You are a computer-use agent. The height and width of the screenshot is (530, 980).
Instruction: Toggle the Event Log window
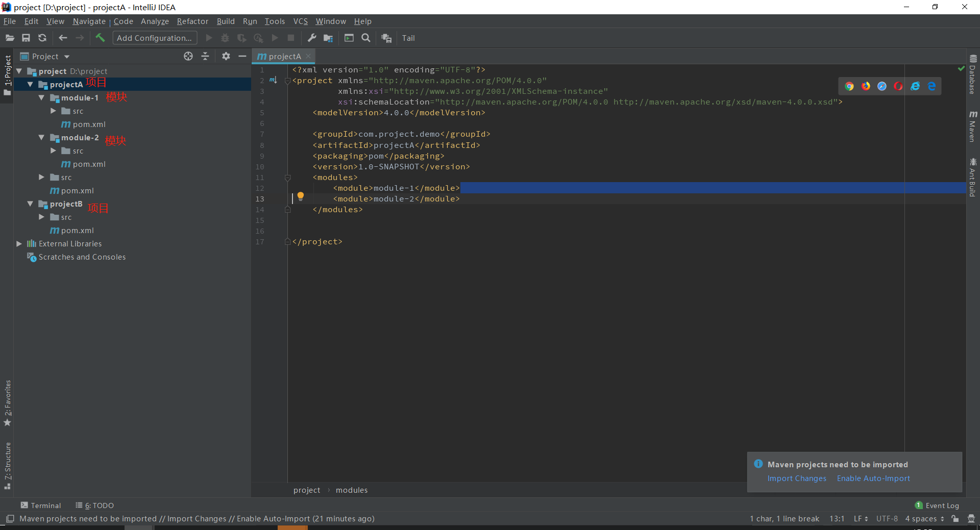pyautogui.click(x=937, y=506)
